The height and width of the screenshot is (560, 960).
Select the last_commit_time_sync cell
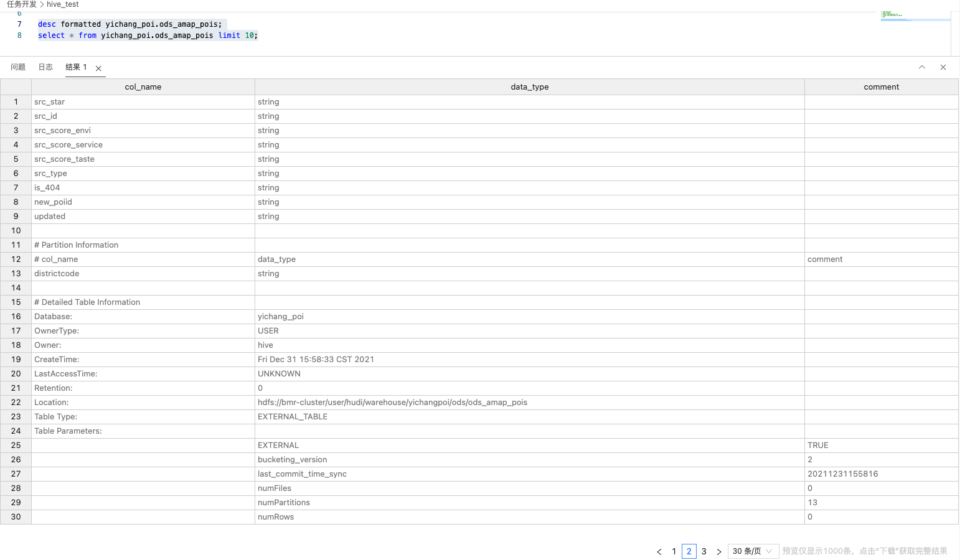pyautogui.click(x=530, y=474)
